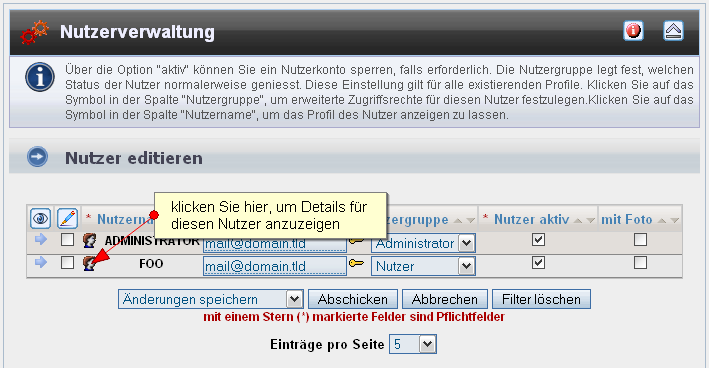Click the ADMINISTRATOR email field
This screenshot has height=368, width=709.
click(274, 243)
